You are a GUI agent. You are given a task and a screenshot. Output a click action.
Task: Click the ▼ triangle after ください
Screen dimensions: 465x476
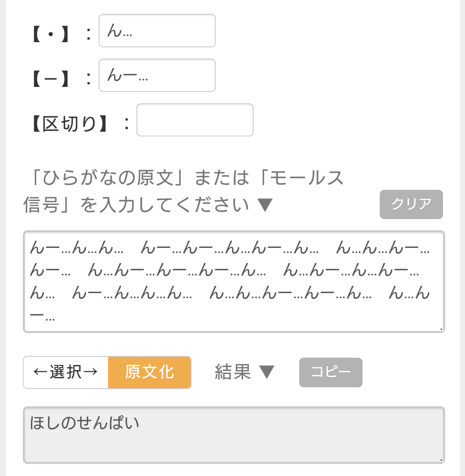265,205
